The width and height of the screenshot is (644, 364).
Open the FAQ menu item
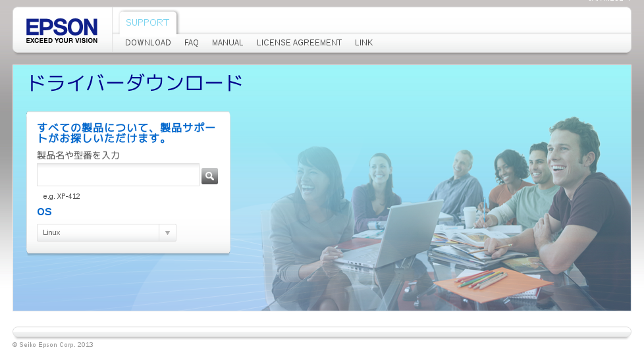(192, 43)
